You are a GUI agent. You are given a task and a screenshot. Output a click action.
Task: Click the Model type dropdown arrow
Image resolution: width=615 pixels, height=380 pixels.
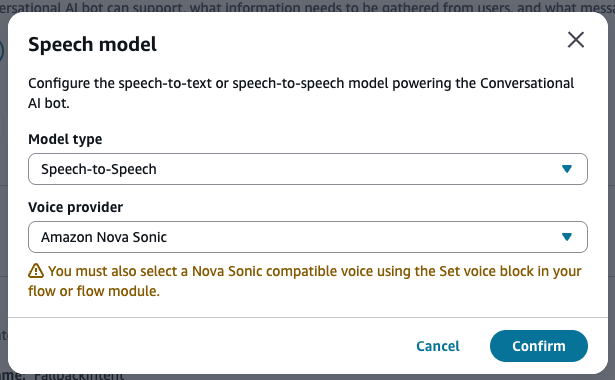click(566, 169)
